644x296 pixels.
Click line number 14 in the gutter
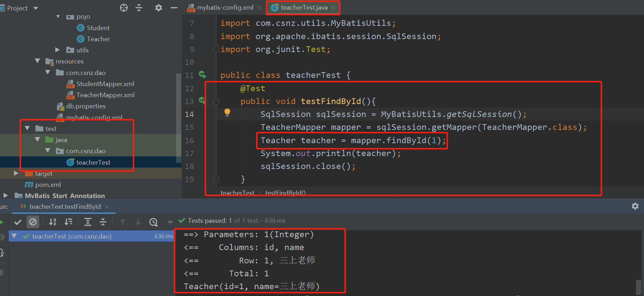189,114
